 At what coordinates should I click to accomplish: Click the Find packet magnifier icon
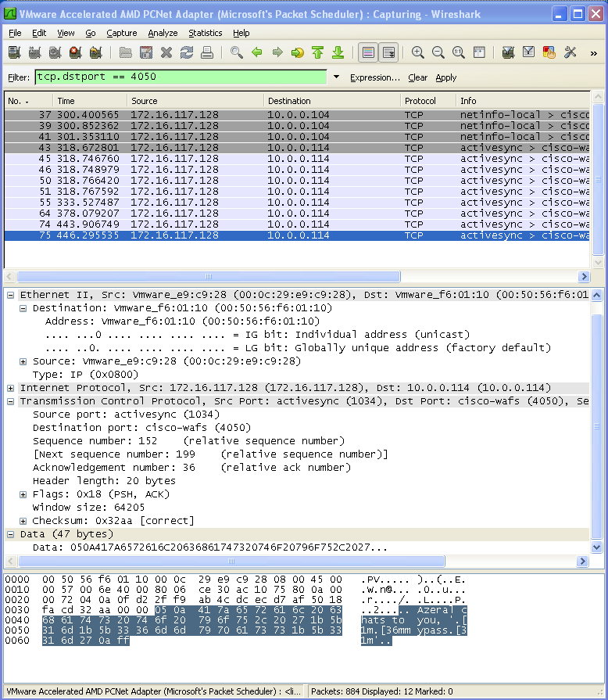(236, 52)
